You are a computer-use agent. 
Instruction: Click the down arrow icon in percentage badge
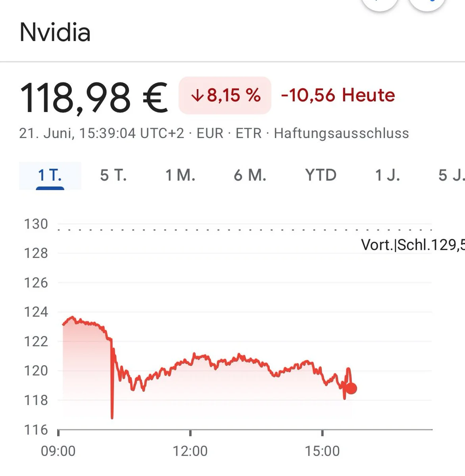(197, 96)
